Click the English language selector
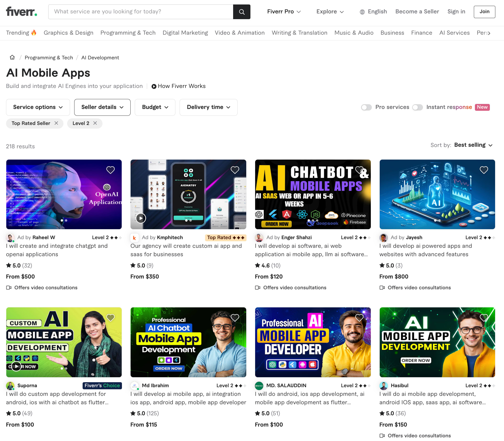The height and width of the screenshot is (441, 504). tap(373, 12)
